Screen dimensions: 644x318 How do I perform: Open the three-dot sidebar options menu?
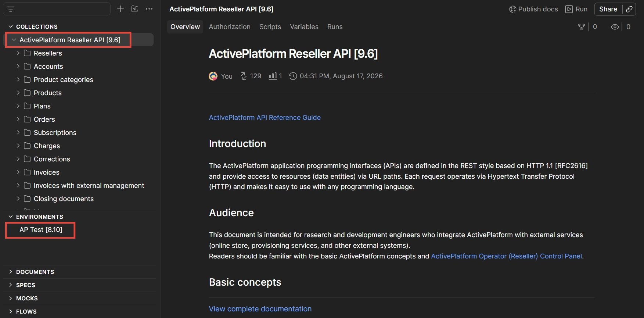point(149,9)
